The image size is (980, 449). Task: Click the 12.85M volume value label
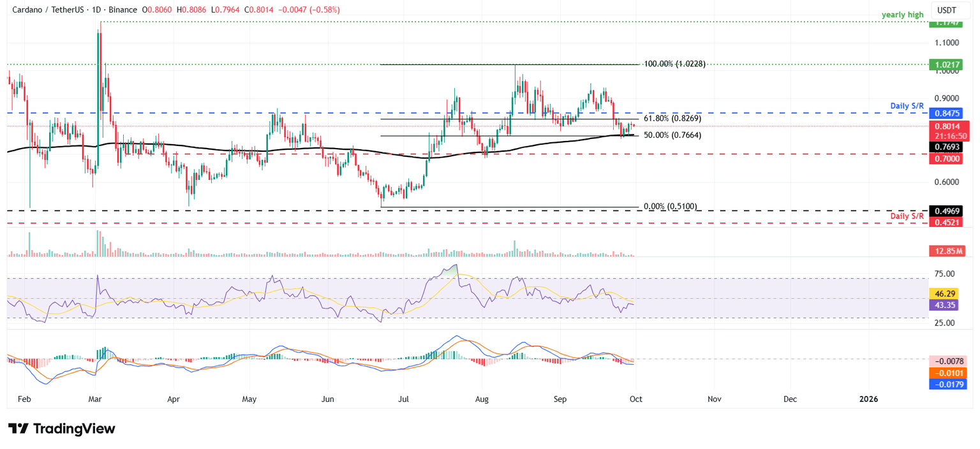949,251
